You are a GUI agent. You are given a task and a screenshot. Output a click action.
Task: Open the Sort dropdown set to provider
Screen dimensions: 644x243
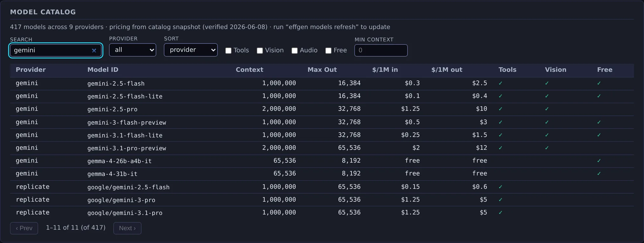pos(191,50)
